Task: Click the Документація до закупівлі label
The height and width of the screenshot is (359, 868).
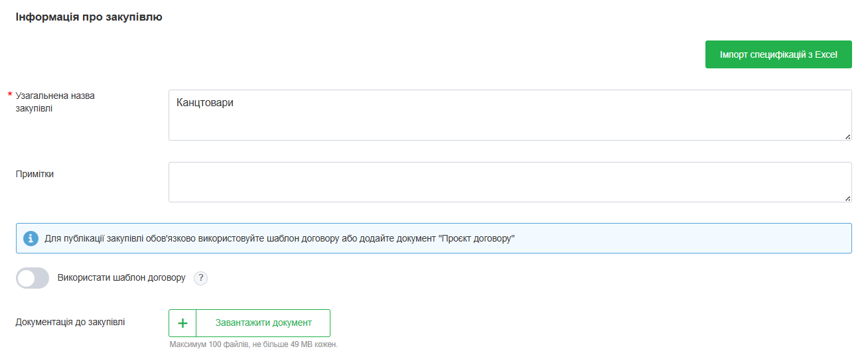Action: click(70, 323)
